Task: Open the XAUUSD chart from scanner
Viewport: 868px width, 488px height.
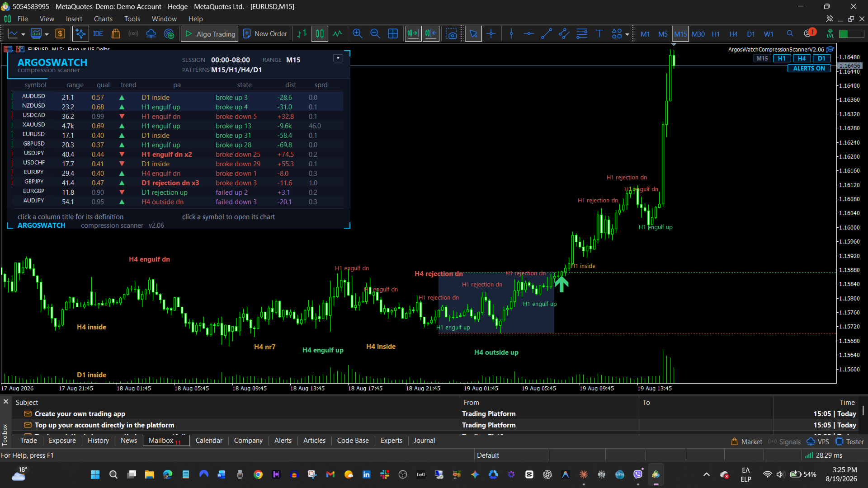Action: tap(34, 125)
